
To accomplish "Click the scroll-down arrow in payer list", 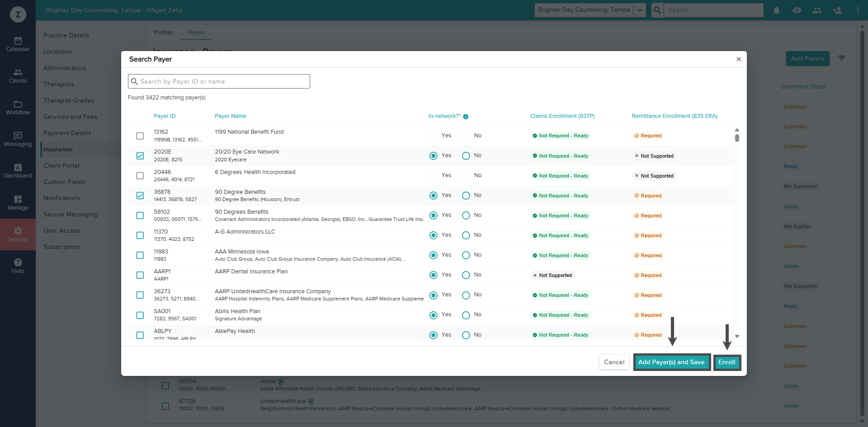I will [x=737, y=337].
